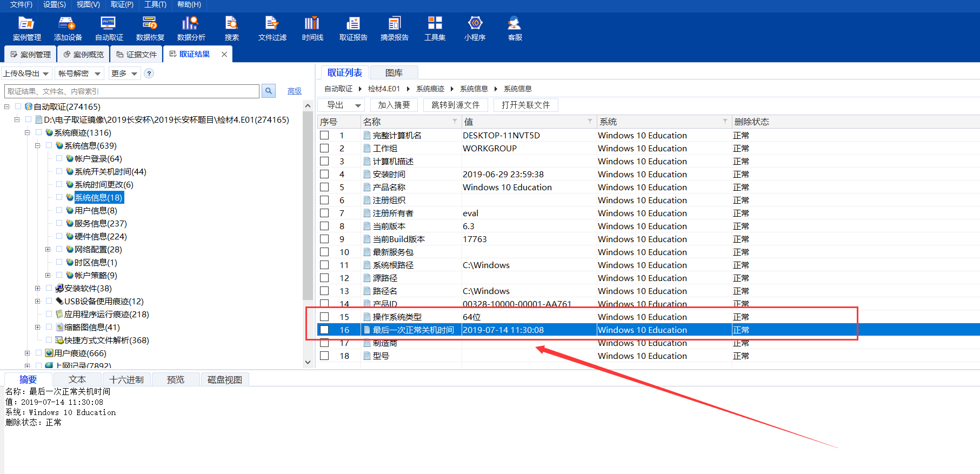The width and height of the screenshot is (980, 474).
Task: Click tree panel vertical scrollbar
Action: pyautogui.click(x=308, y=205)
